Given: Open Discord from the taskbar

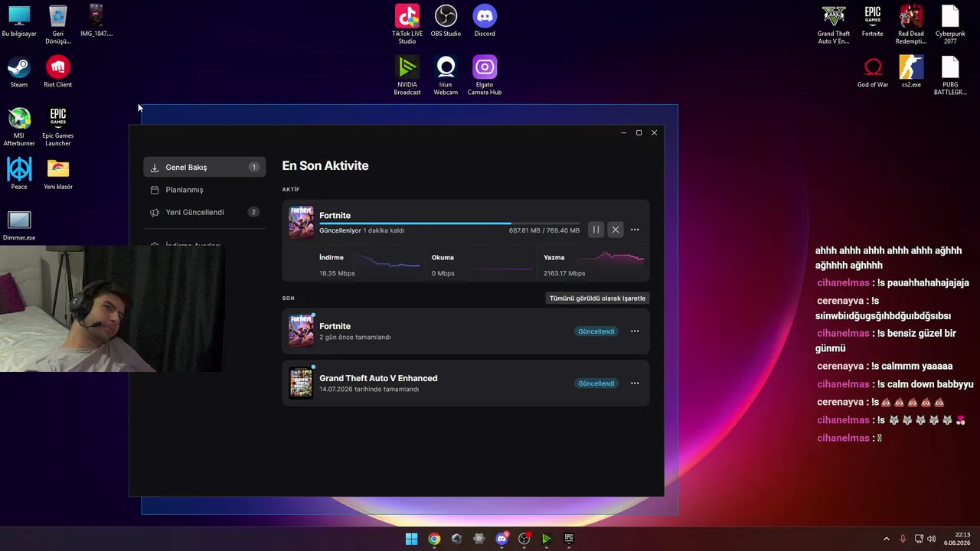Looking at the screenshot, I should point(501,539).
